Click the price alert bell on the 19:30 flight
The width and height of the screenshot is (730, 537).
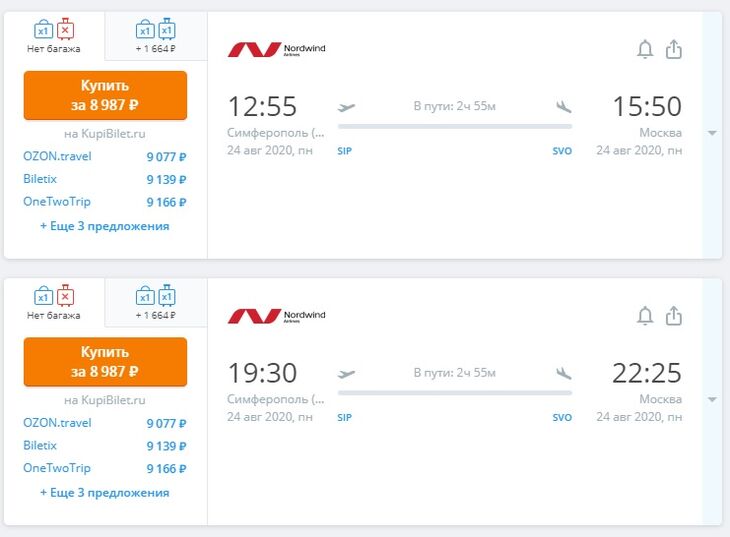tap(645, 316)
